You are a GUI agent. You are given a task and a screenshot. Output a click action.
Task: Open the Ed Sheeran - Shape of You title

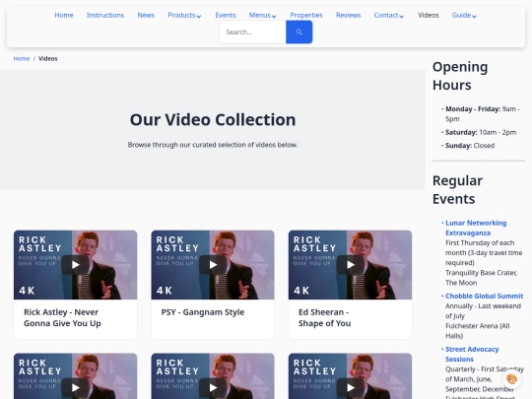tap(324, 317)
